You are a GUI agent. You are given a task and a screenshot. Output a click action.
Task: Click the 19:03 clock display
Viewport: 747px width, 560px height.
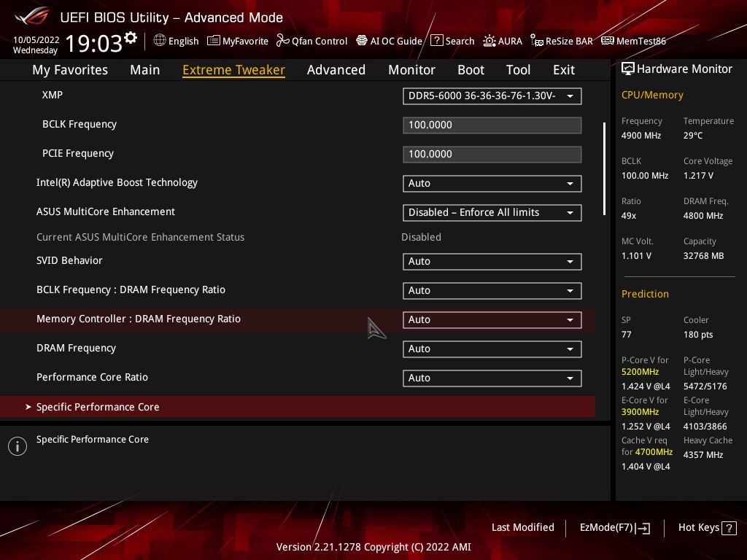click(x=94, y=43)
